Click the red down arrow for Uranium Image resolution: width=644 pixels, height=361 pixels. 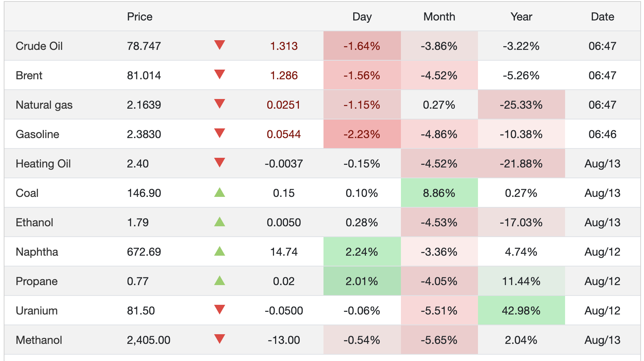click(220, 310)
